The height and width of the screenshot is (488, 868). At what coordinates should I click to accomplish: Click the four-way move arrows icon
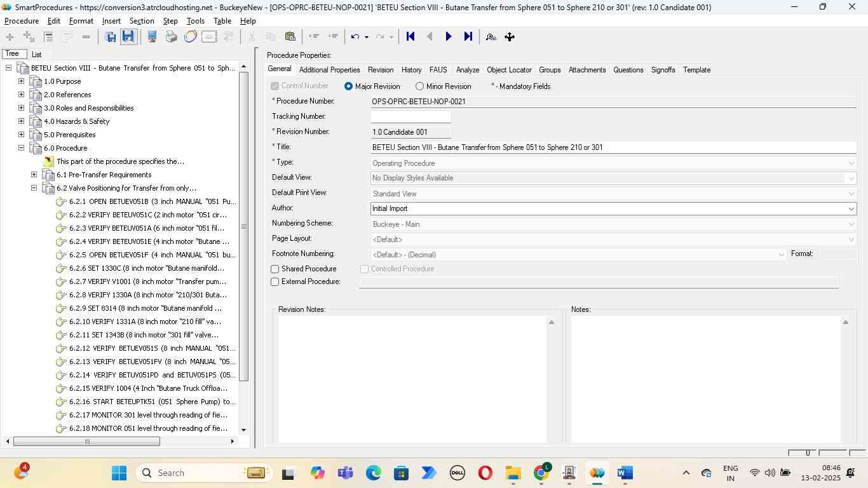click(x=510, y=36)
